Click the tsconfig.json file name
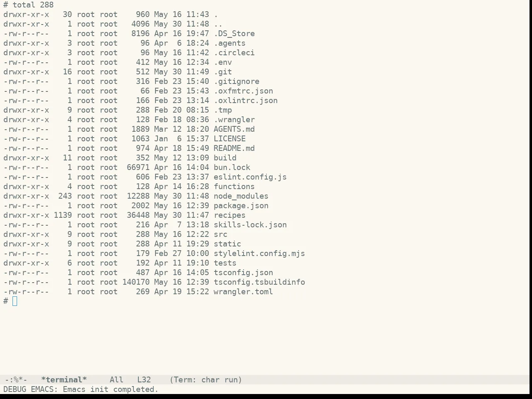Screen dimensions: 532x399 point(244,273)
